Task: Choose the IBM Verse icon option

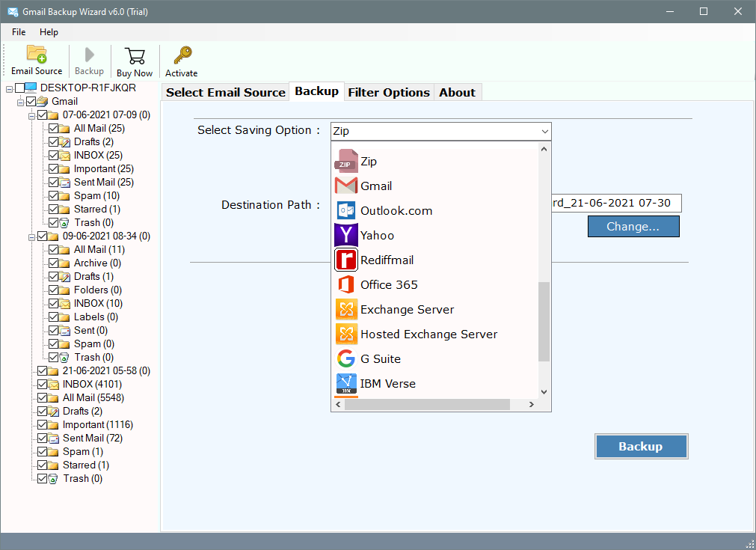Action: tap(346, 383)
